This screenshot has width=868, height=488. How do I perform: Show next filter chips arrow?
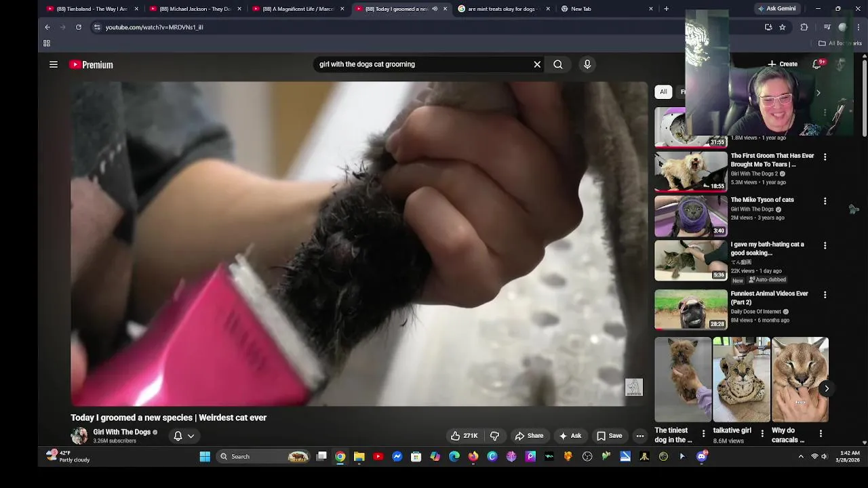[818, 92]
